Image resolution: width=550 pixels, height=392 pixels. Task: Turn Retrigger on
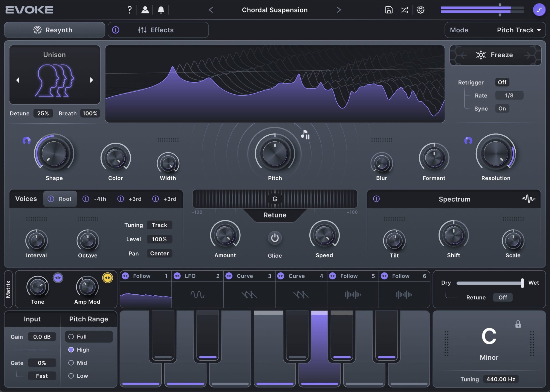coord(502,82)
